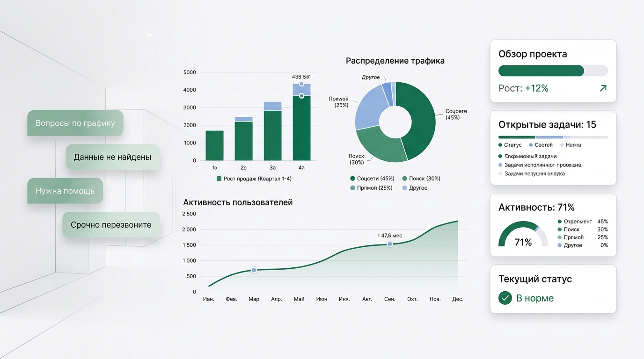644x359 pixels.
Task: Switch to the 'Распределение трафика' chart
Action: [395, 61]
